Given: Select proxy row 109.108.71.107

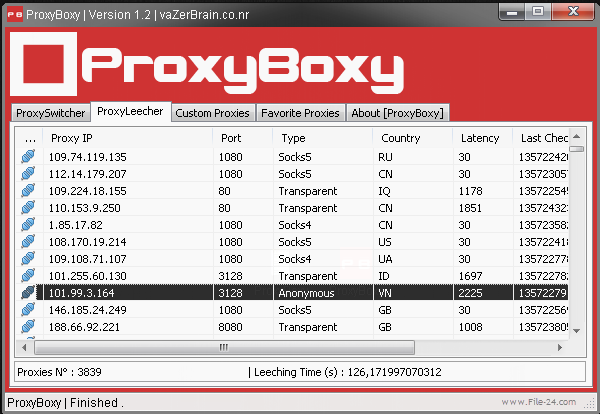Looking at the screenshot, I should tap(292, 259).
